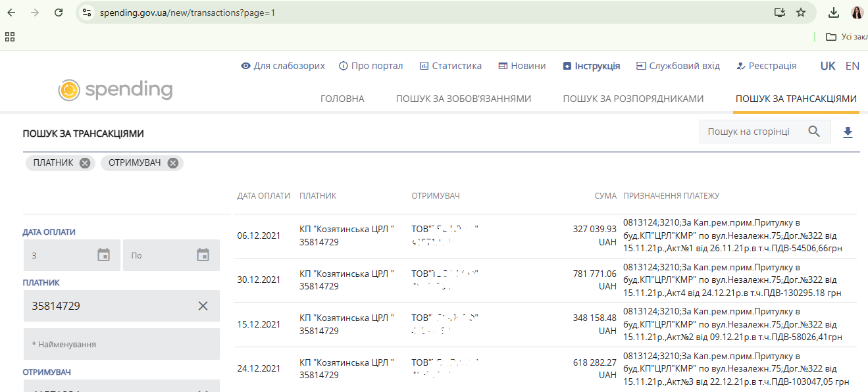Clear the payer code 35814729 field
This screenshot has height=392, width=868.
pos(203,306)
